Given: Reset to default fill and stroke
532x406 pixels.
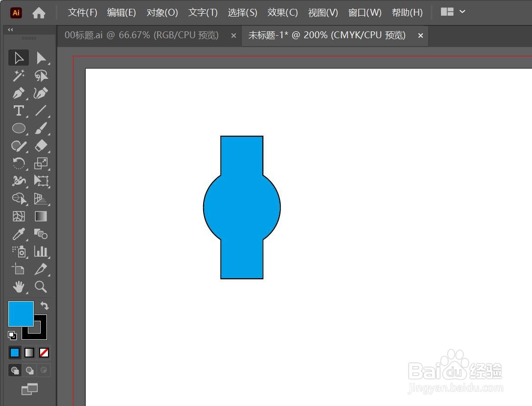Looking at the screenshot, I should click(12, 335).
